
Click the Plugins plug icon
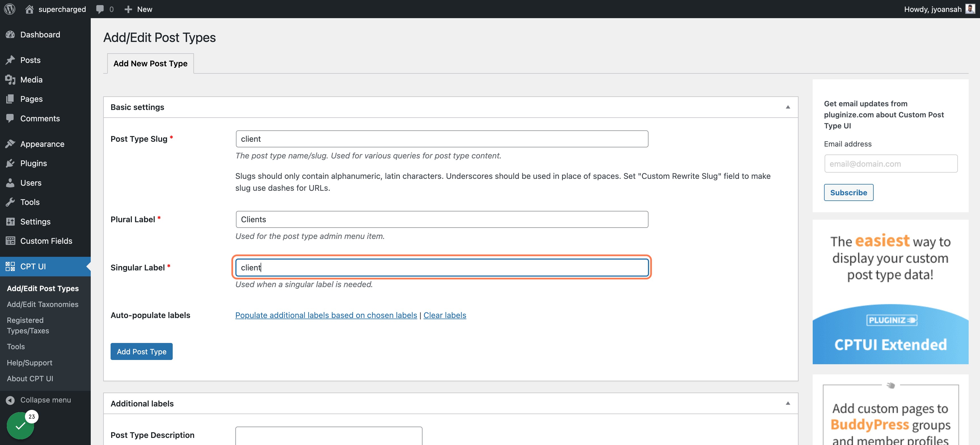coord(10,163)
